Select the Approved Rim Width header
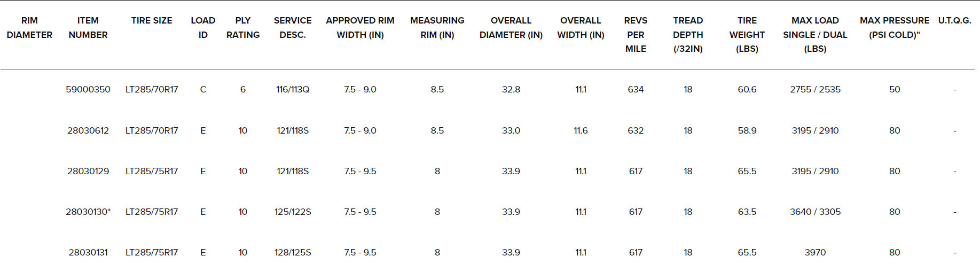 (x=360, y=28)
